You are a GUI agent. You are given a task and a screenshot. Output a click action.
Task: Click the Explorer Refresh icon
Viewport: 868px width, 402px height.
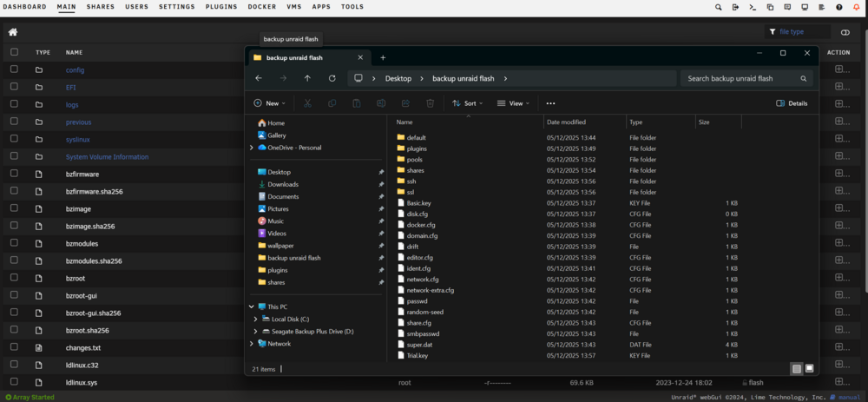pyautogui.click(x=332, y=78)
